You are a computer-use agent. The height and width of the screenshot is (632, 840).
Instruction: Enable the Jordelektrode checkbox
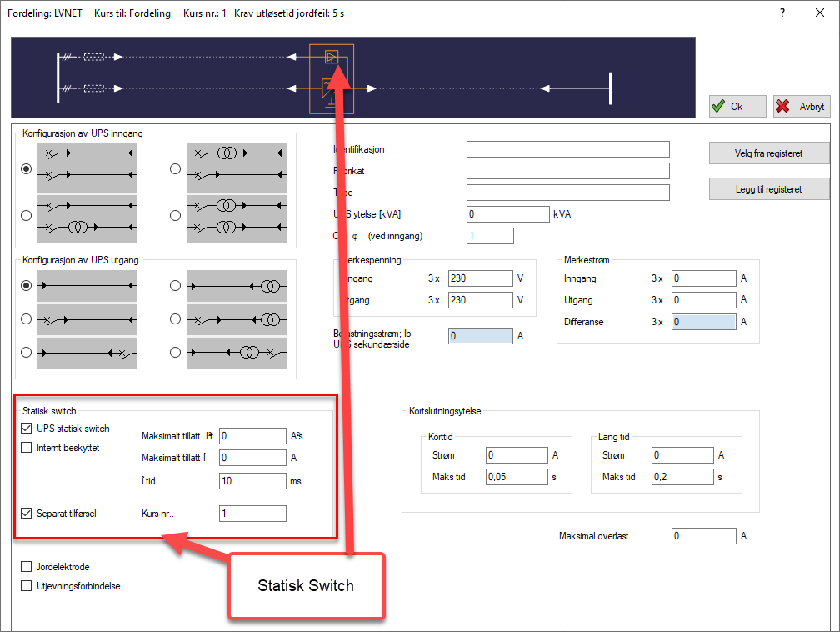[x=27, y=567]
